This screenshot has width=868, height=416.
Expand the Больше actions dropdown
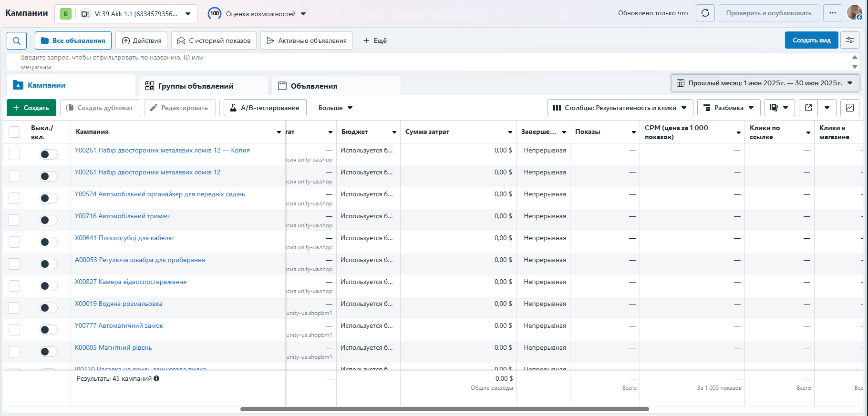click(x=335, y=108)
